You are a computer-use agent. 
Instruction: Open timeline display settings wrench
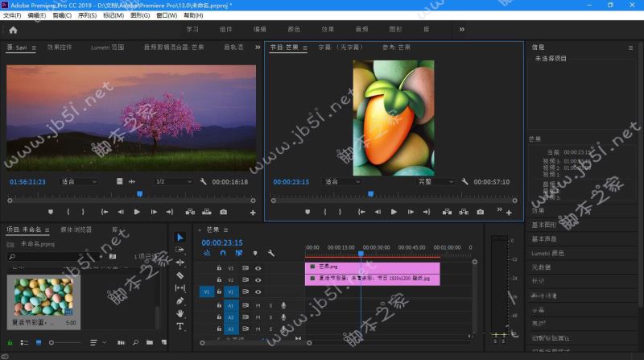[x=270, y=252]
